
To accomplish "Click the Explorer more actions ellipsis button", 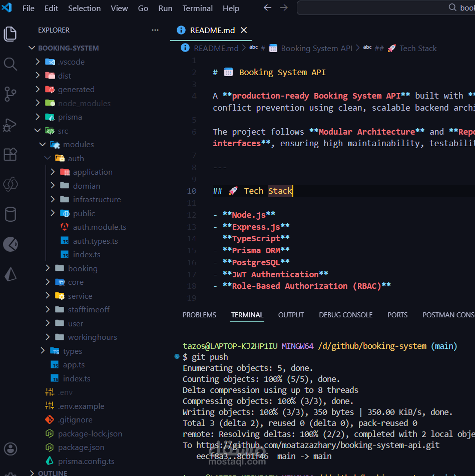I will coord(155,30).
